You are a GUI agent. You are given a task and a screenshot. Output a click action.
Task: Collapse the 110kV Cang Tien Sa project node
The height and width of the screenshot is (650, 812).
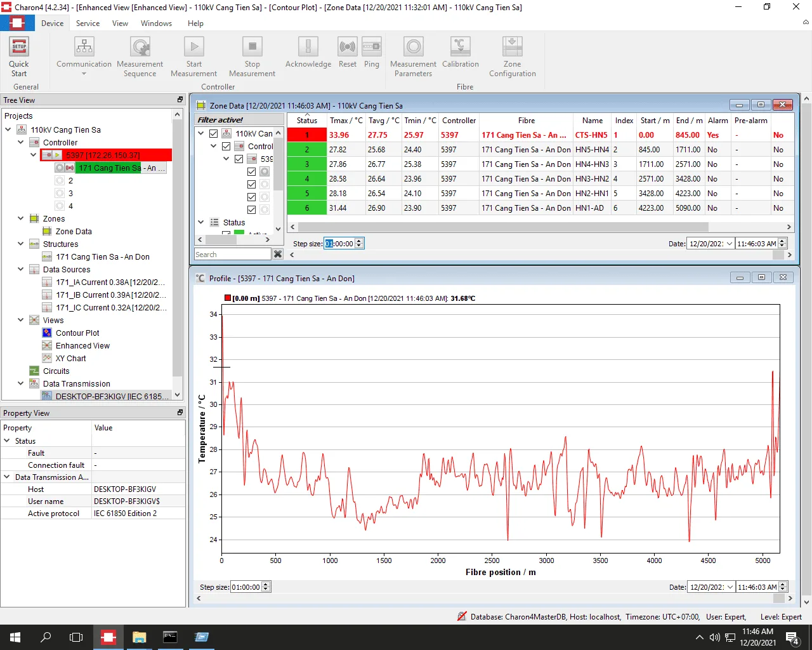(8, 129)
